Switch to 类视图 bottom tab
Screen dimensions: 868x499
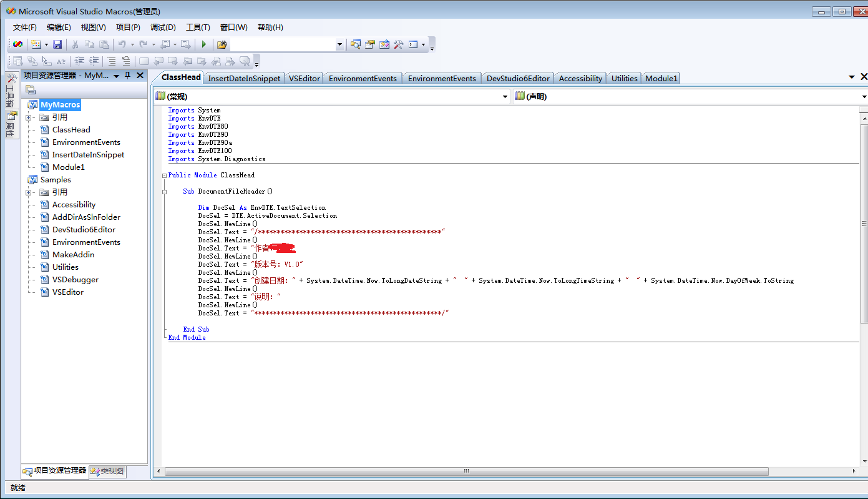107,472
